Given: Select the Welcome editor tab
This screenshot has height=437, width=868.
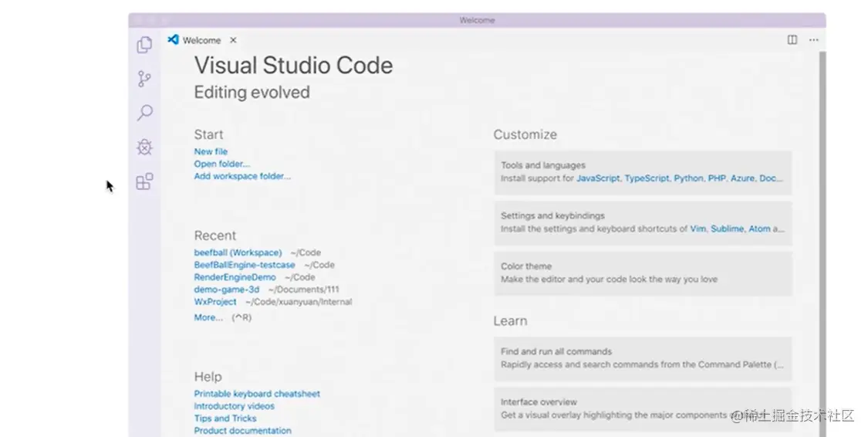Looking at the screenshot, I should click(x=203, y=40).
